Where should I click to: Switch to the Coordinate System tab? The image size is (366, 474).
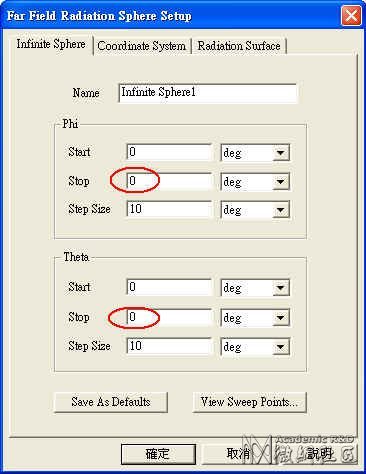coord(142,46)
